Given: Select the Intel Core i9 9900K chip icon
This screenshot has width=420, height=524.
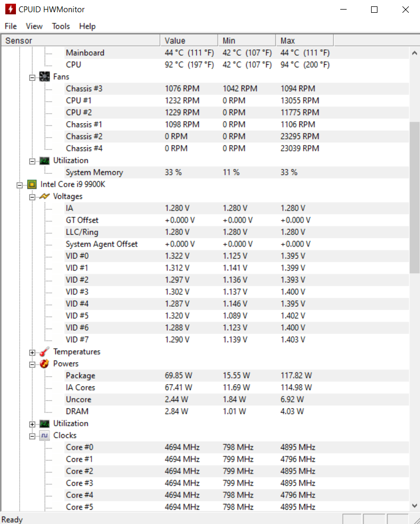Looking at the screenshot, I should [32, 184].
